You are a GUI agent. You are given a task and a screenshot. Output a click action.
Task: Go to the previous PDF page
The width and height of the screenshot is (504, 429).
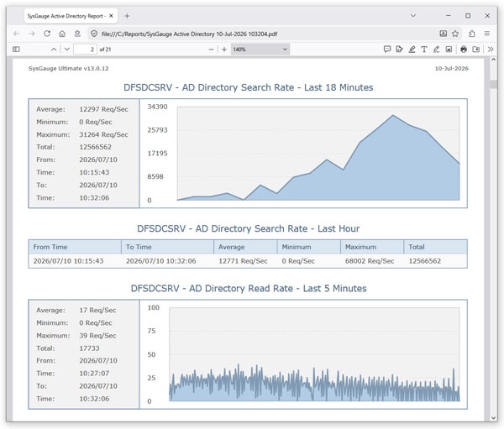[54, 50]
